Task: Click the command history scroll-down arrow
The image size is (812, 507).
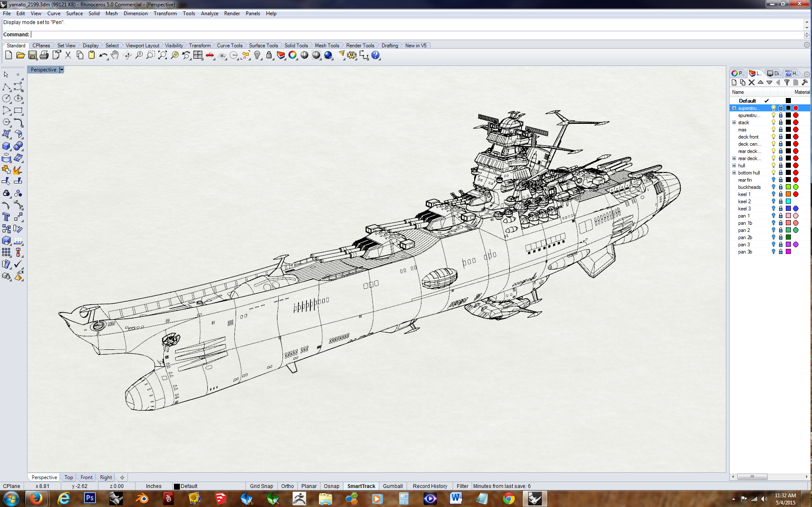Action: 807,27
